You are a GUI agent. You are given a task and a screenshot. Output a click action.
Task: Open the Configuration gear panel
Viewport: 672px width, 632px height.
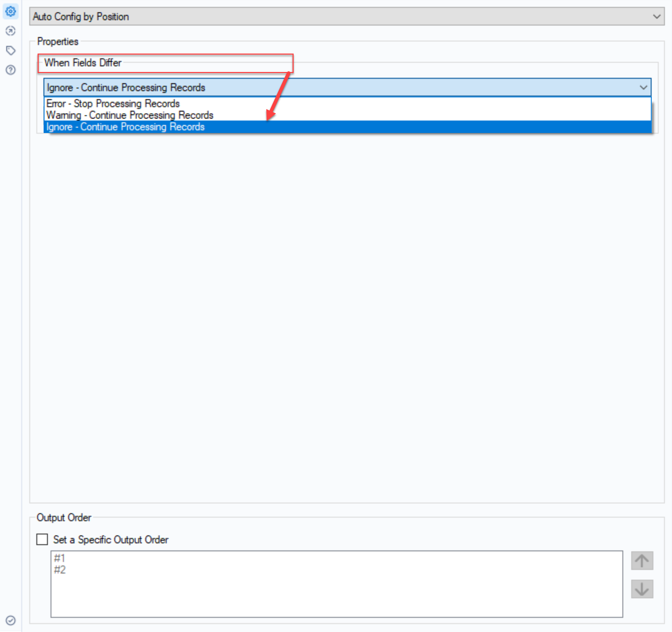click(11, 12)
